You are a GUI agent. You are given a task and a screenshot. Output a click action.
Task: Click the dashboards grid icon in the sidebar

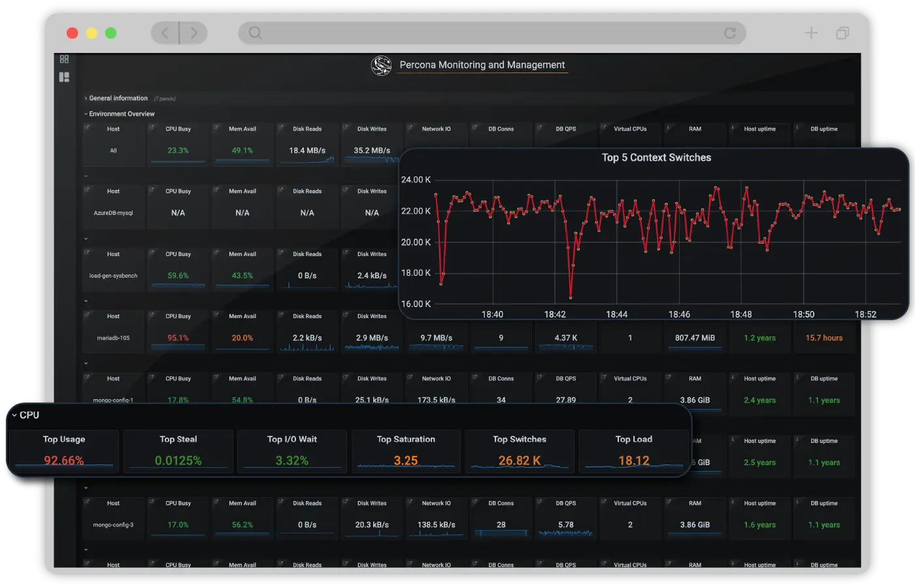click(x=64, y=59)
